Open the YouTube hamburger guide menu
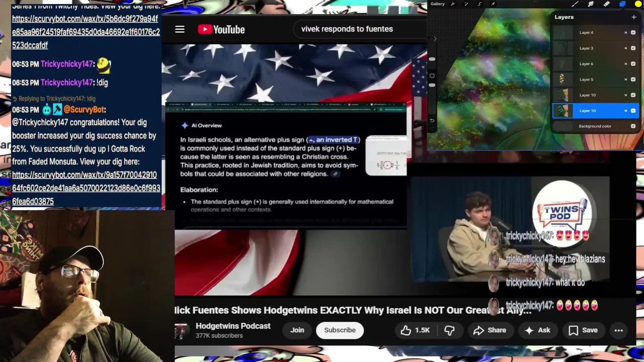The image size is (644, 362). pos(180,29)
